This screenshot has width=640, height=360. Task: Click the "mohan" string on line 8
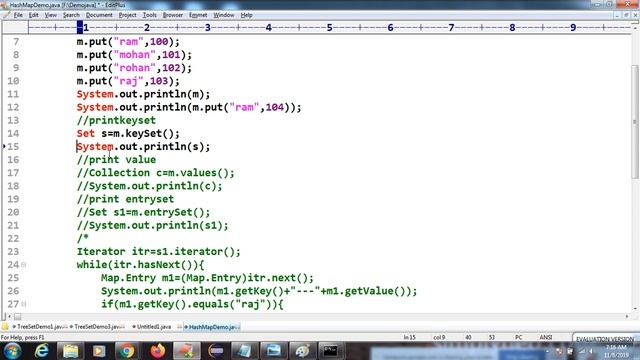click(x=135, y=55)
